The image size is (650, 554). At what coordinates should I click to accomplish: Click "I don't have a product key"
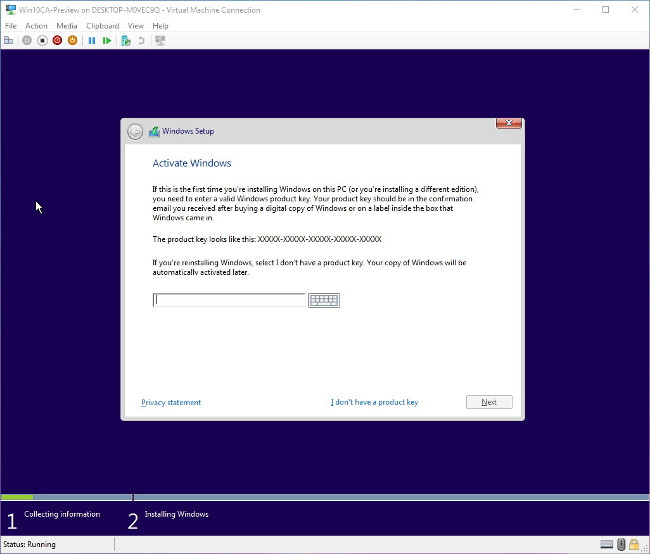pos(374,402)
